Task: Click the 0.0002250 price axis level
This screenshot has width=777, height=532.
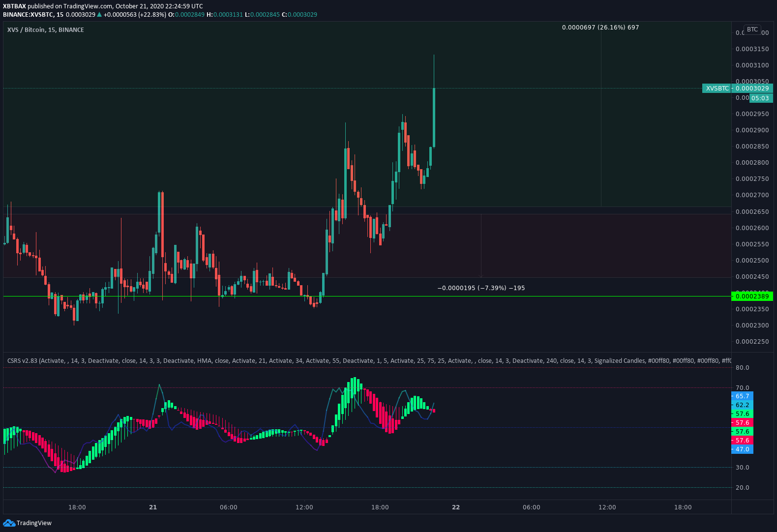Action: click(x=752, y=342)
